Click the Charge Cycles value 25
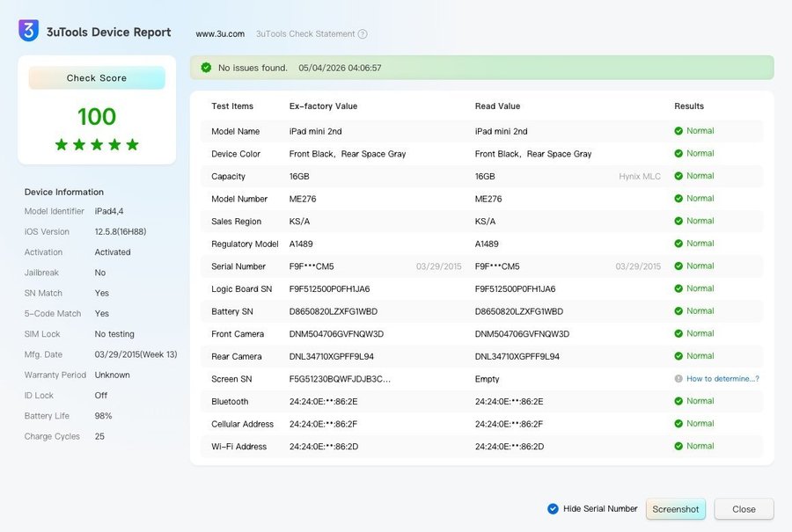This screenshot has height=532, width=792. (99, 436)
